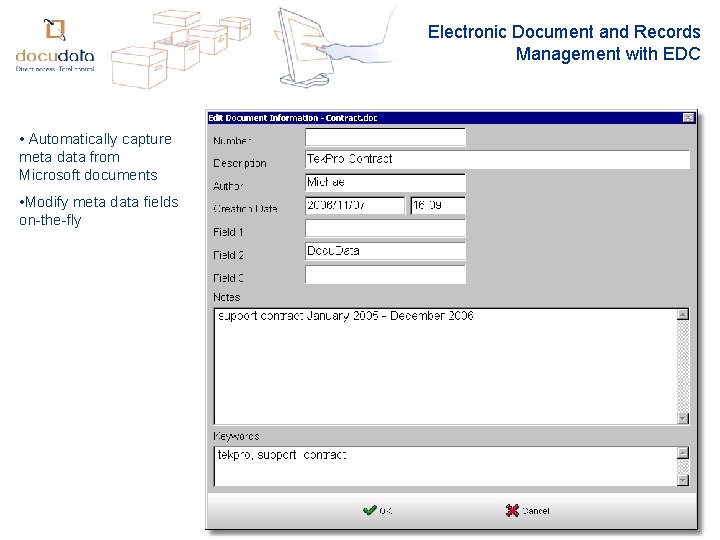720x540 pixels.
Task: Click the 'Field 3' label
Action: point(228,278)
